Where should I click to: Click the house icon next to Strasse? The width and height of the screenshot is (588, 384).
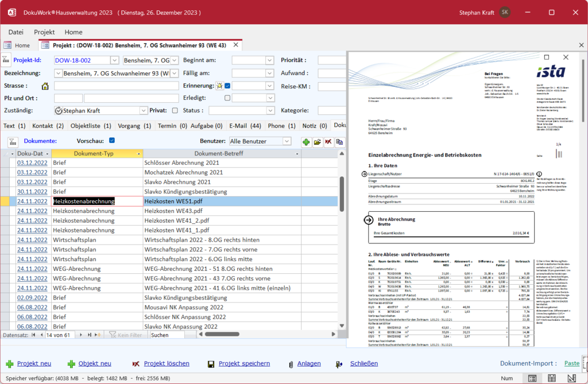click(x=45, y=86)
